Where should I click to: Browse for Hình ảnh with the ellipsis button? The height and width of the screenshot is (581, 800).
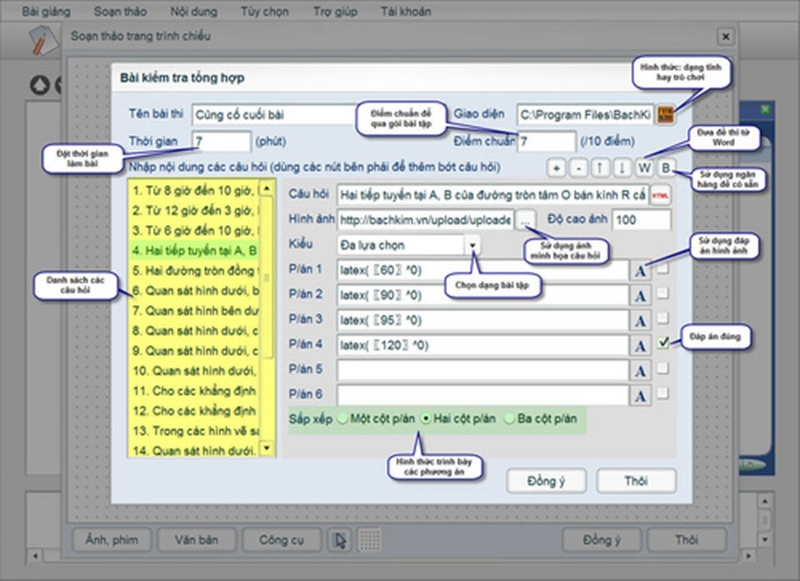(525, 220)
